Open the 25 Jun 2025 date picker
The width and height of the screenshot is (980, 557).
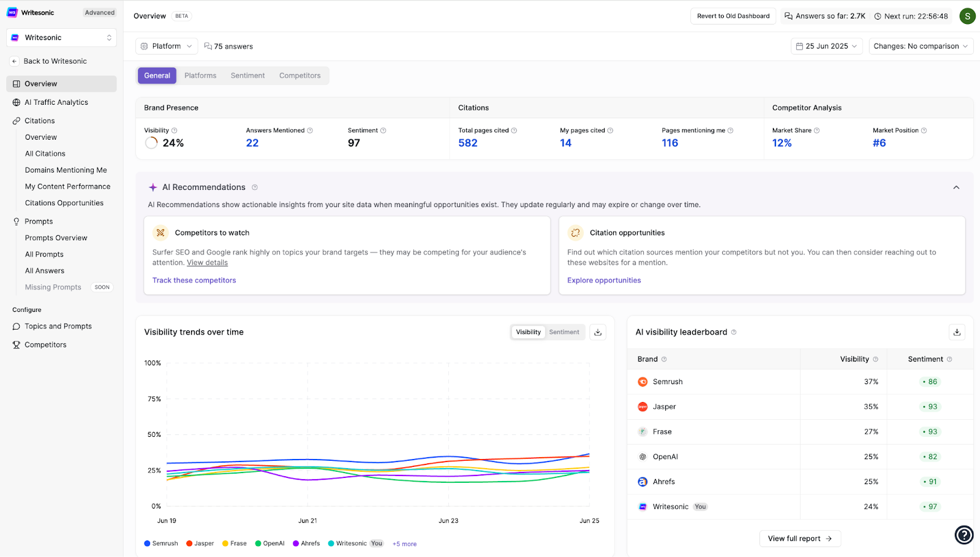(x=826, y=46)
